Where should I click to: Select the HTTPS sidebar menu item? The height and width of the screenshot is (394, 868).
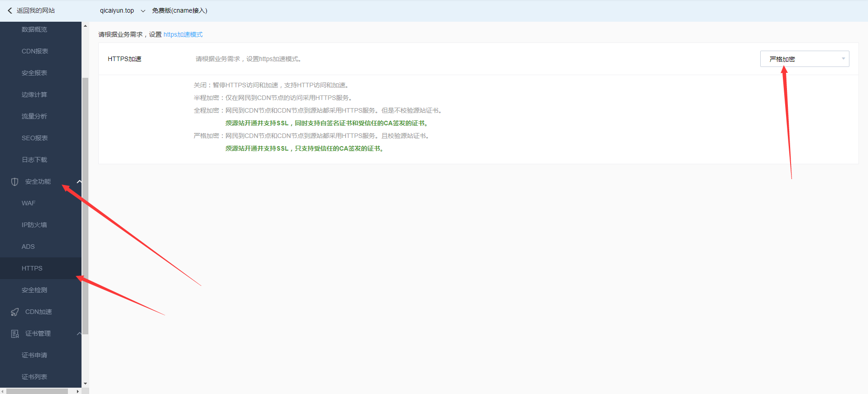[32, 268]
